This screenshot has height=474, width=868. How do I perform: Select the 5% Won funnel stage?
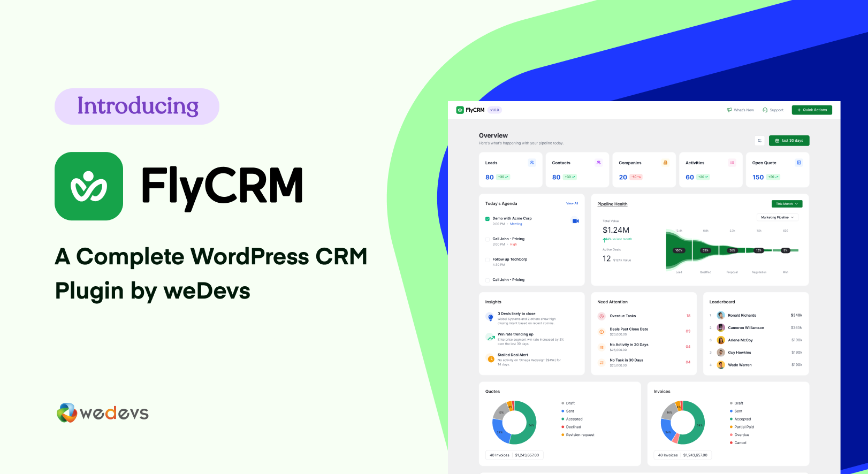coord(786,250)
